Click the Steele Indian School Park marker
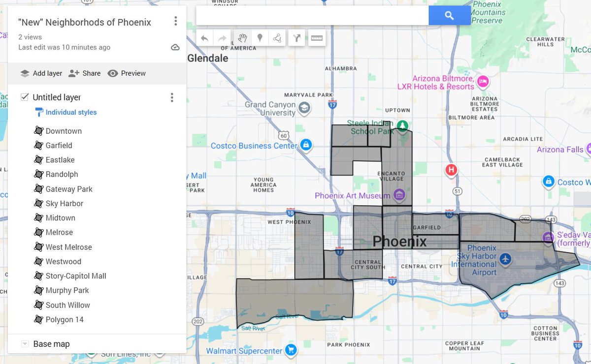 point(403,126)
